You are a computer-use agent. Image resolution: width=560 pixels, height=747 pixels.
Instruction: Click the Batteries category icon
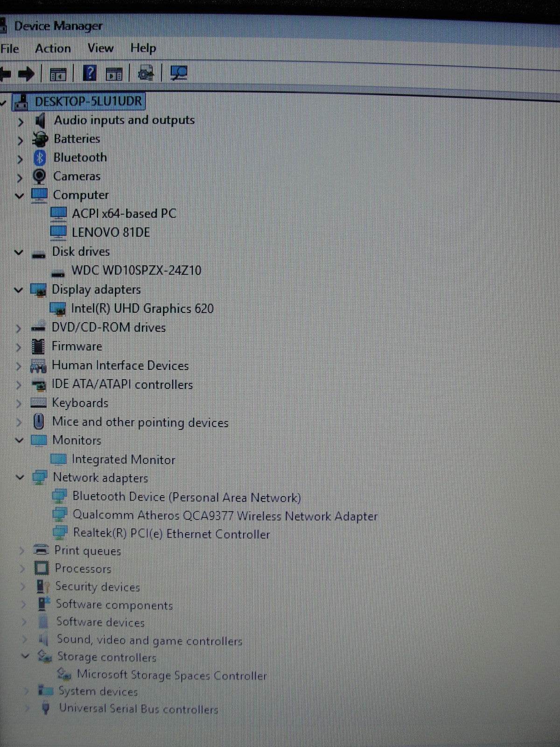40,139
